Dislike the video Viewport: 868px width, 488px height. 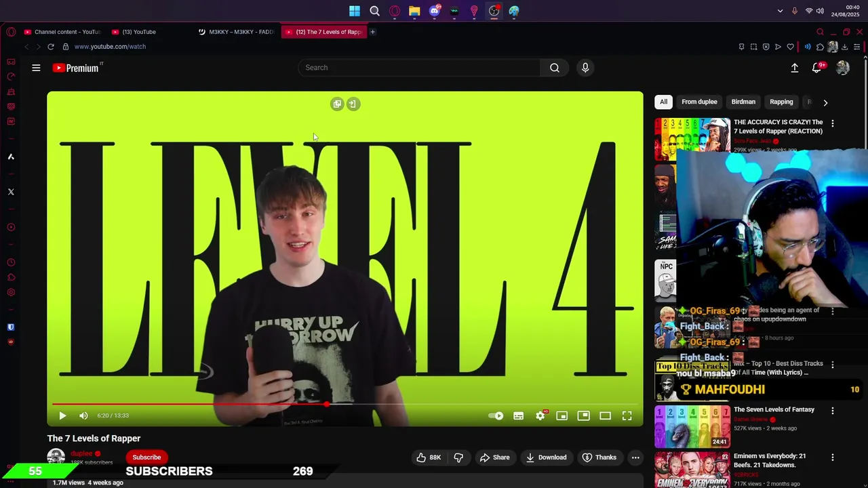pos(458,457)
